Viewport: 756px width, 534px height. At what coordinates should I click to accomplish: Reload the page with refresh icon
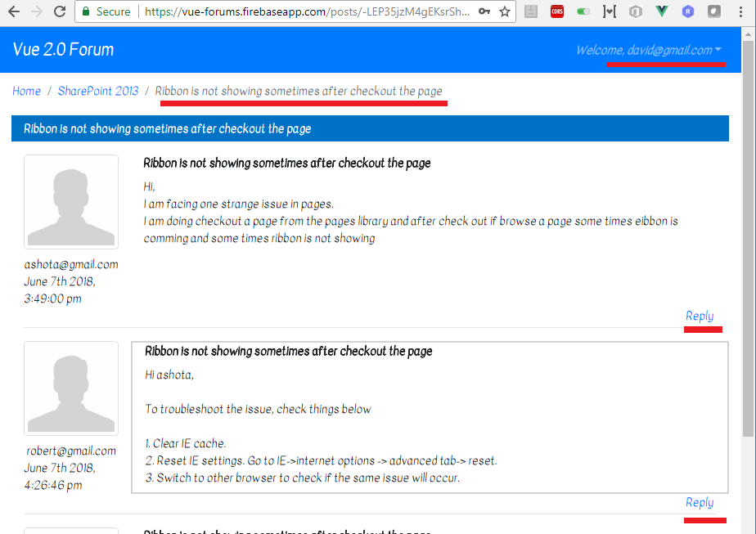point(60,11)
